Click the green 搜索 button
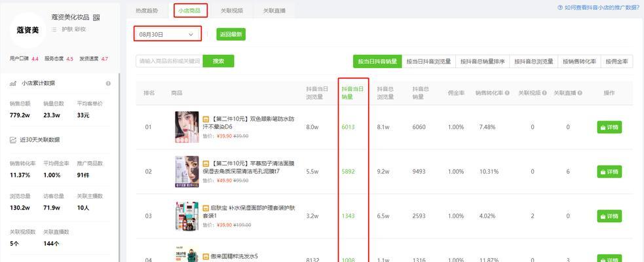Screen dimensions: 644x262 tap(219, 61)
